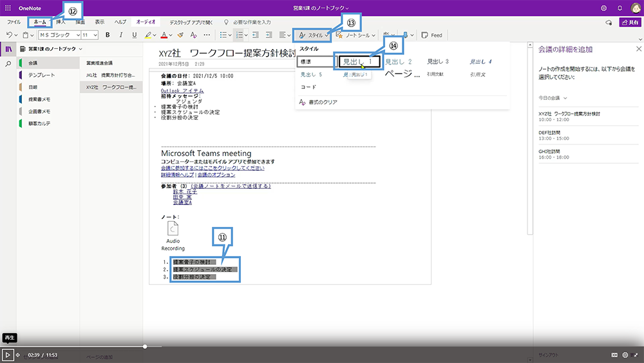644x363 pixels.
Task: Close the 会議の詳細を追加 pane
Action: click(x=639, y=49)
